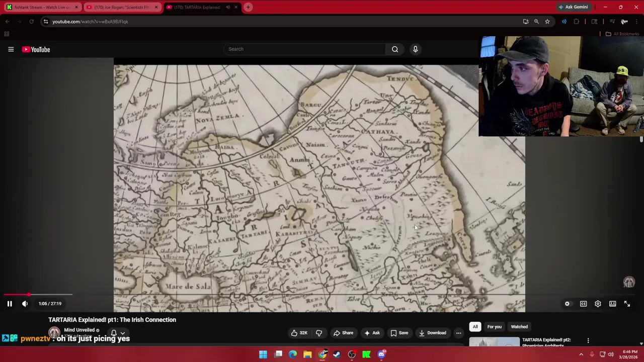Launch Microsoft Edge from taskbar
Screen dimensions: 644x362
coord(293,354)
